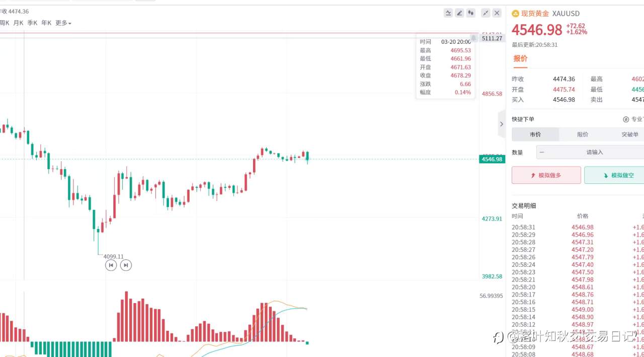
Task: Select the 市价 market order type
Action: (535, 134)
